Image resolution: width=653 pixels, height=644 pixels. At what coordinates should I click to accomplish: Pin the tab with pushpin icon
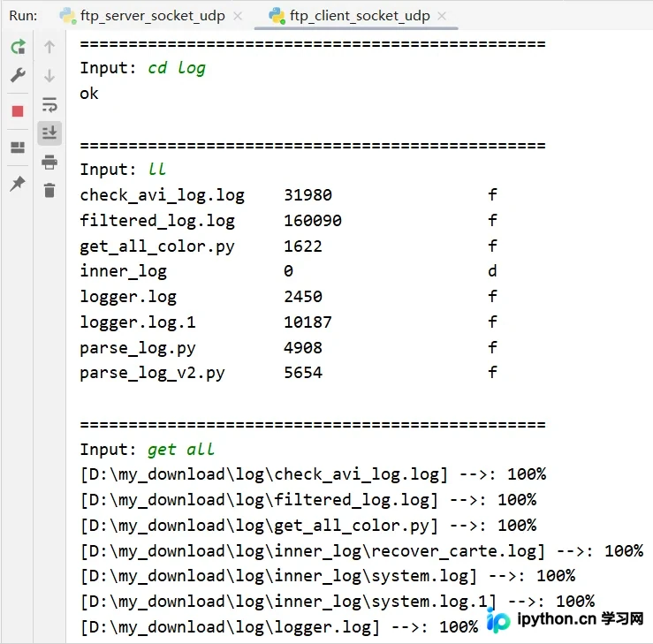point(18,183)
